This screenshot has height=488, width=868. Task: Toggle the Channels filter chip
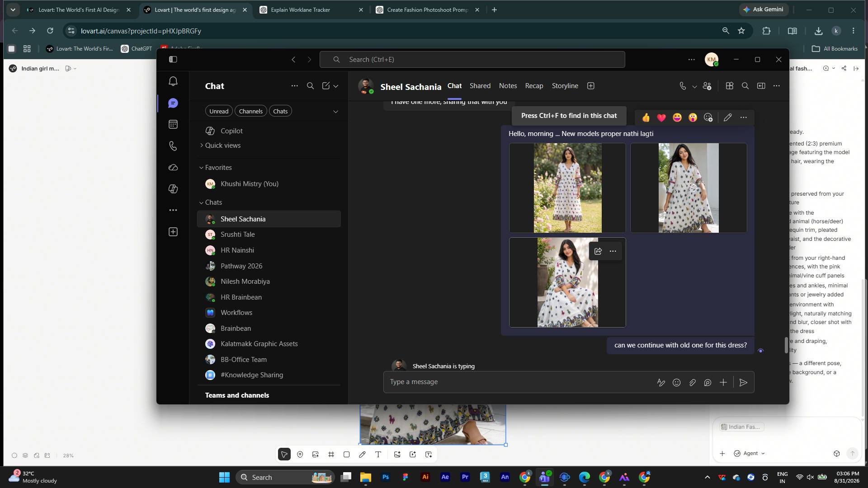(250, 111)
